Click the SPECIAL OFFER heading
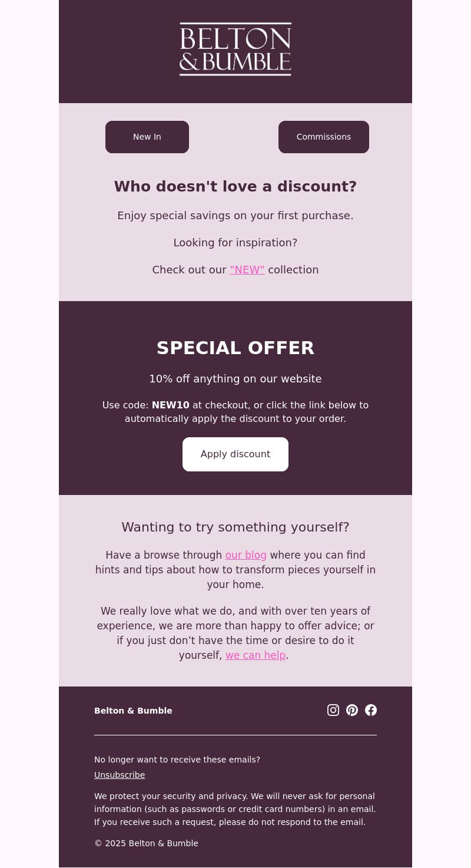The image size is (471, 868). click(x=235, y=348)
